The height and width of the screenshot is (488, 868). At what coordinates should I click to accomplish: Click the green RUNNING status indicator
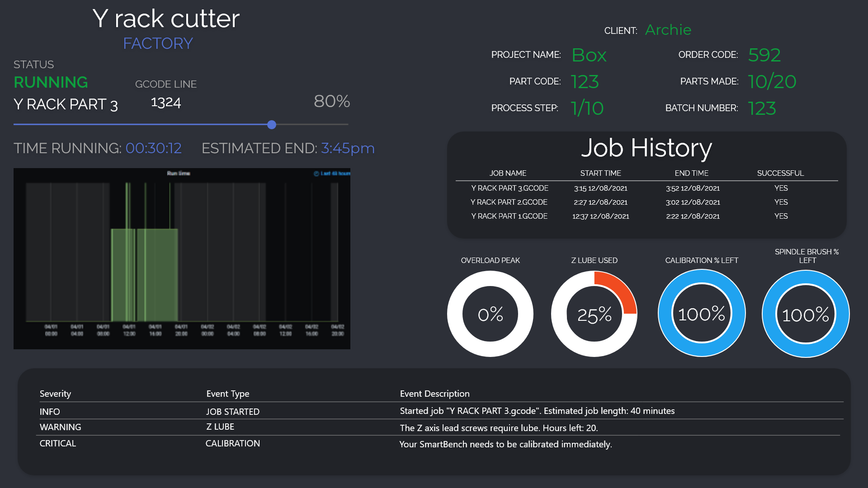click(50, 82)
